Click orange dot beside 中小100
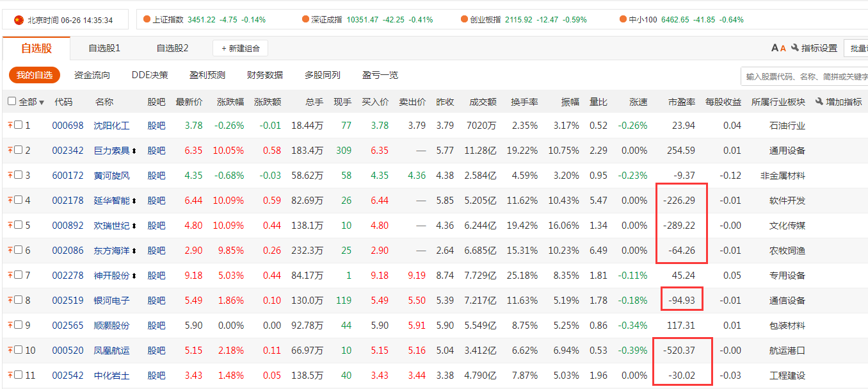868x389 pixels. (x=623, y=19)
